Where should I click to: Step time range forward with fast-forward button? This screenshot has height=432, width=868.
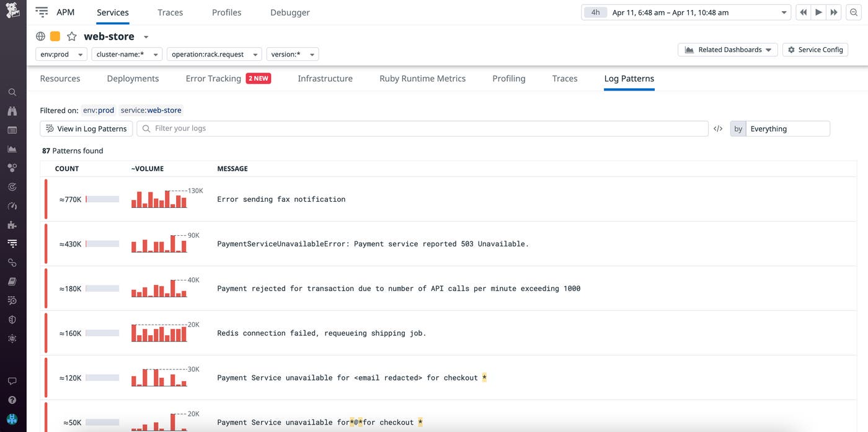(x=834, y=12)
